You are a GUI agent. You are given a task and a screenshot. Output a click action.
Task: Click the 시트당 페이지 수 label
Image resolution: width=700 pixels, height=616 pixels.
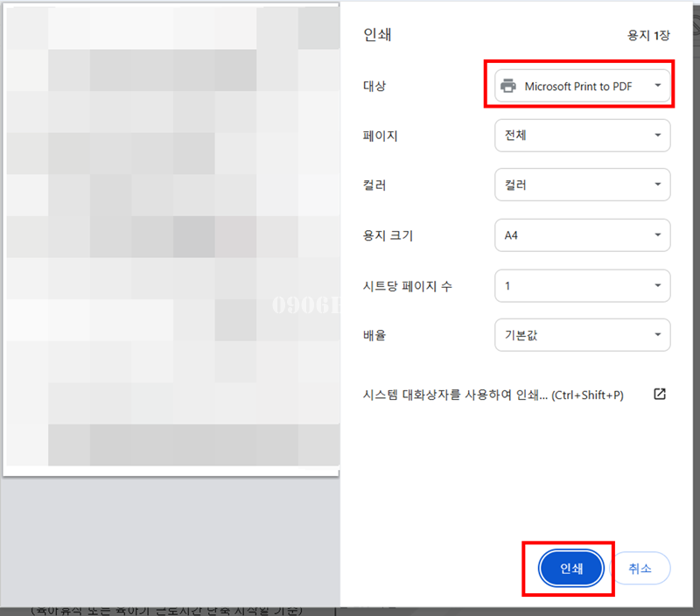(407, 285)
